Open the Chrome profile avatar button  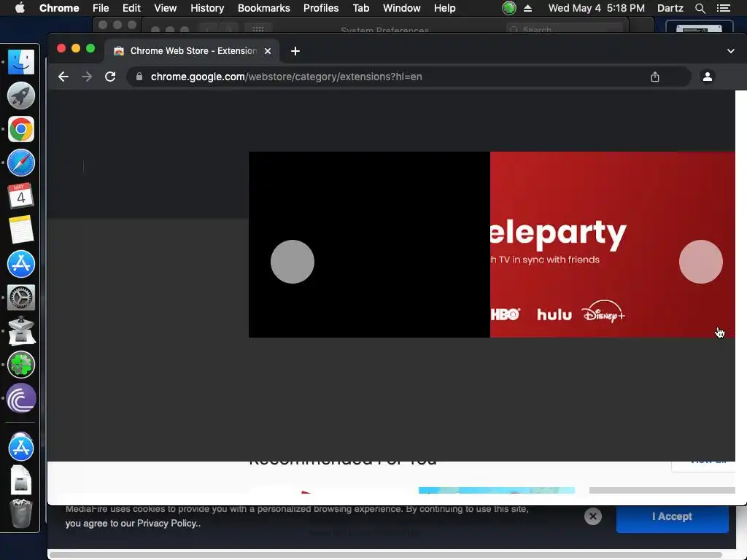pyautogui.click(x=708, y=77)
